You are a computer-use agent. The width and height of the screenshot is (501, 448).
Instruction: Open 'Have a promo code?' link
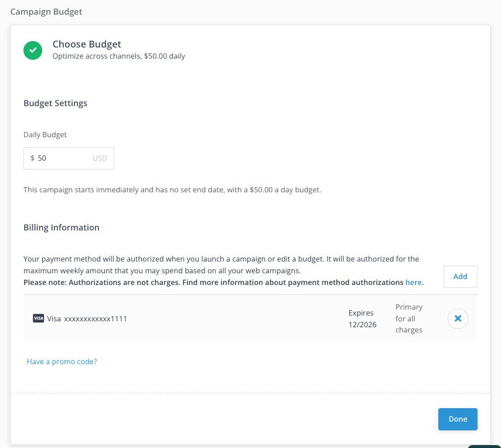62,362
